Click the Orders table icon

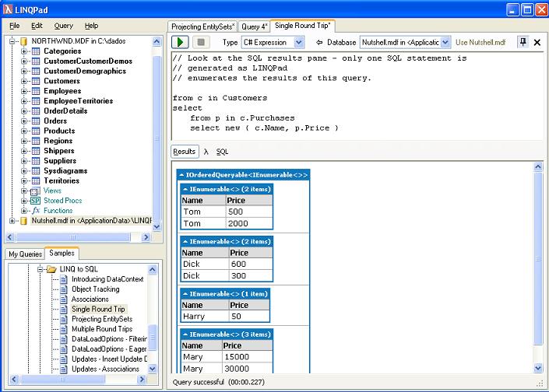click(x=36, y=121)
